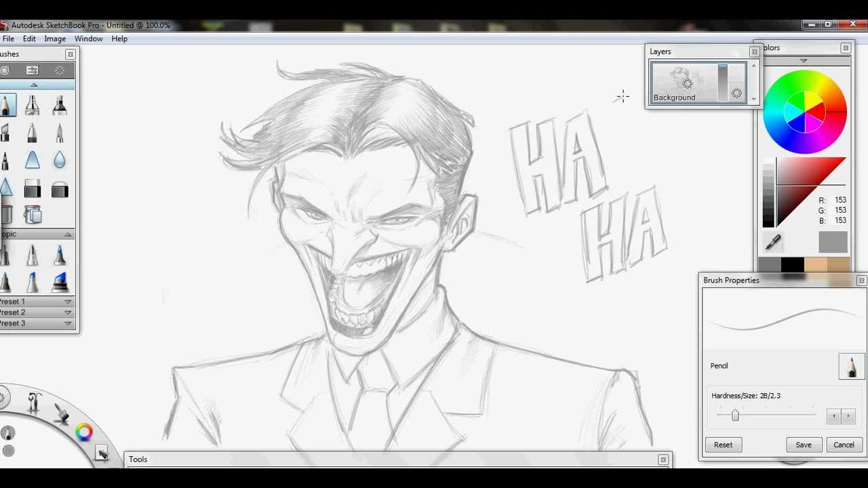Image resolution: width=868 pixels, height=488 pixels.
Task: Open the tools hammer-wrench lagoon icon
Action: [x=35, y=402]
